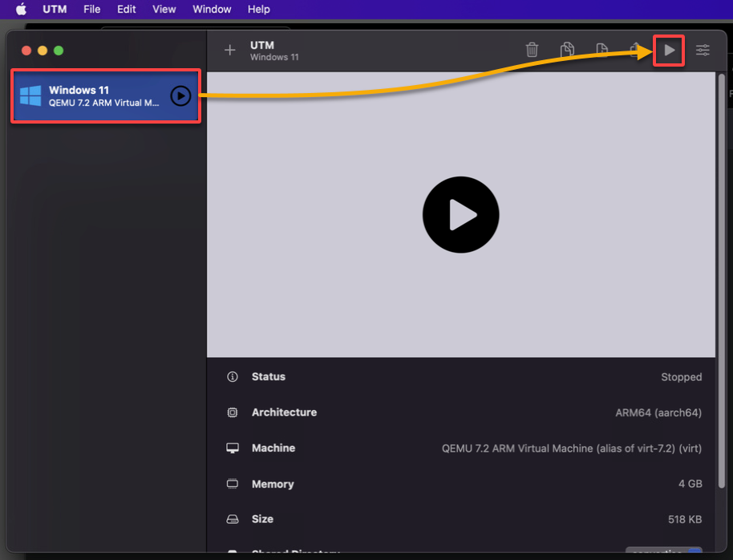Click the 'QEMU 7.2 ARM Virtual Machine (alias of virt-7.2) (virt)' value
733x560 pixels.
tap(572, 448)
